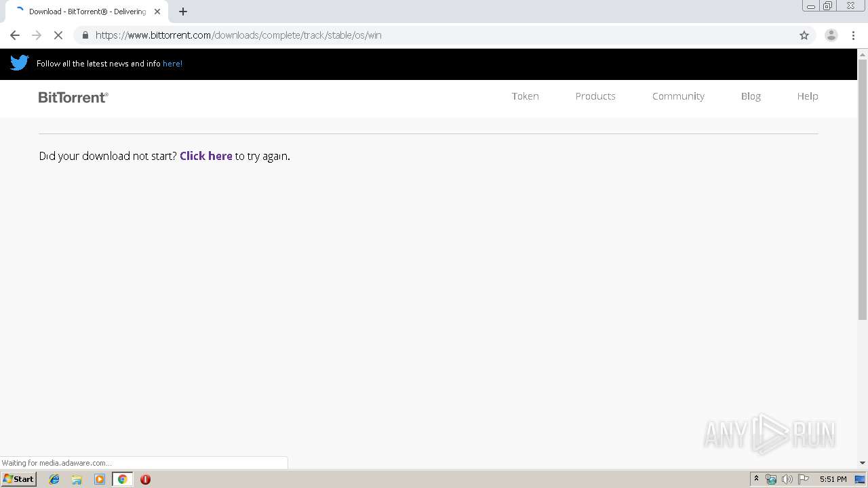Click the scrollbar up arrow
The height and width of the screenshot is (488, 868).
(x=863, y=54)
